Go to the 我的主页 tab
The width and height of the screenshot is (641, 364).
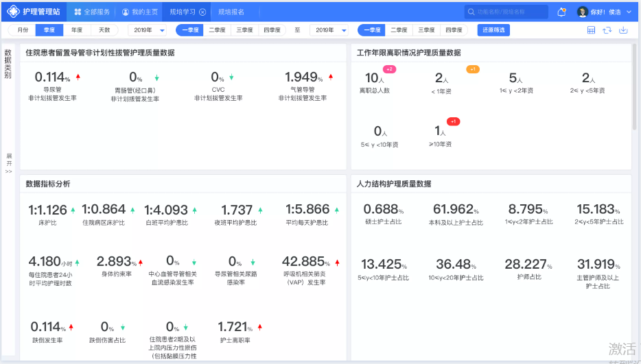(140, 12)
